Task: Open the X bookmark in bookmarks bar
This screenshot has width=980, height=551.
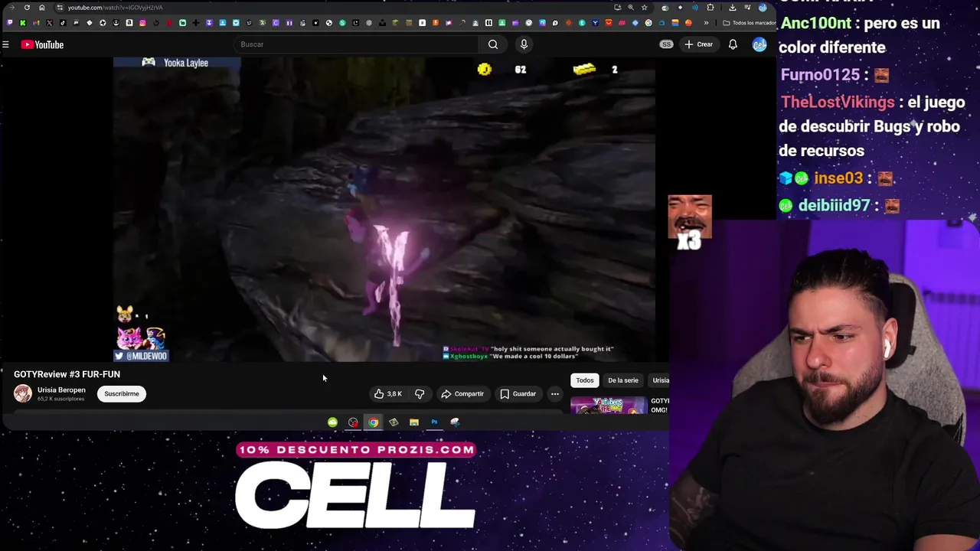Action: pyautogui.click(x=49, y=23)
